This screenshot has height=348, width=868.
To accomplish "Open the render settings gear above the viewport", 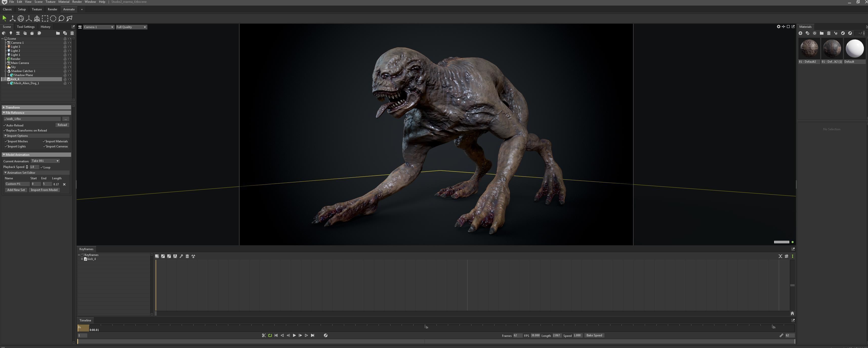I will 778,26.
